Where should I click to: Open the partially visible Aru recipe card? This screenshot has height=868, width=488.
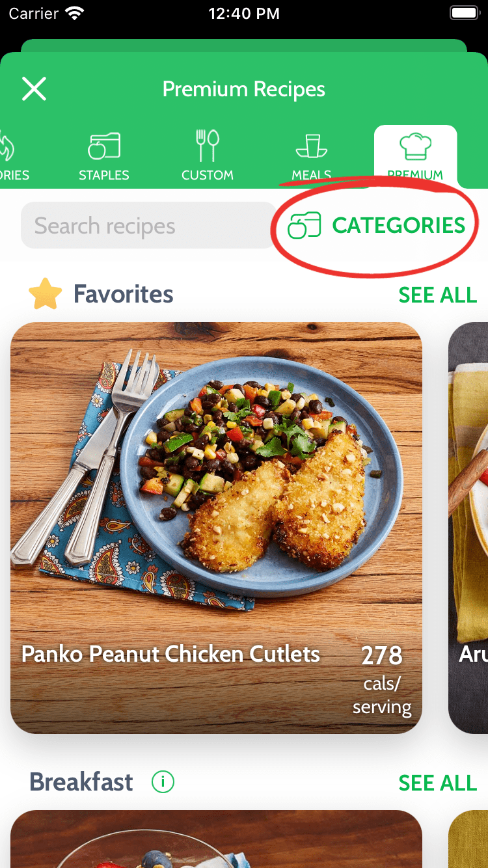point(468,528)
